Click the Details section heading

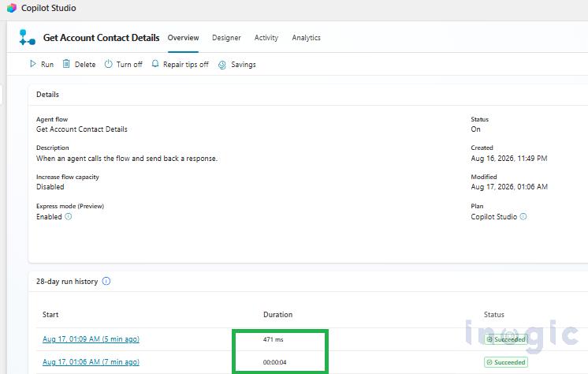point(47,94)
